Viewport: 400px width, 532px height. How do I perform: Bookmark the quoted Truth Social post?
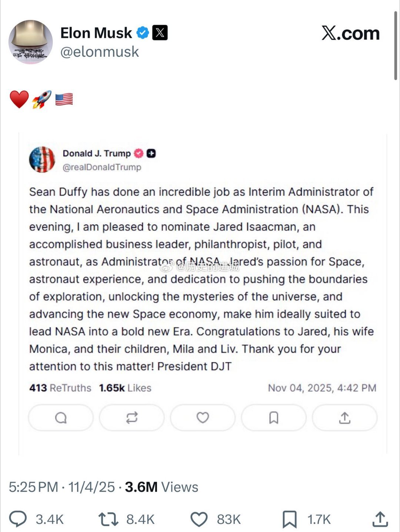tap(274, 418)
